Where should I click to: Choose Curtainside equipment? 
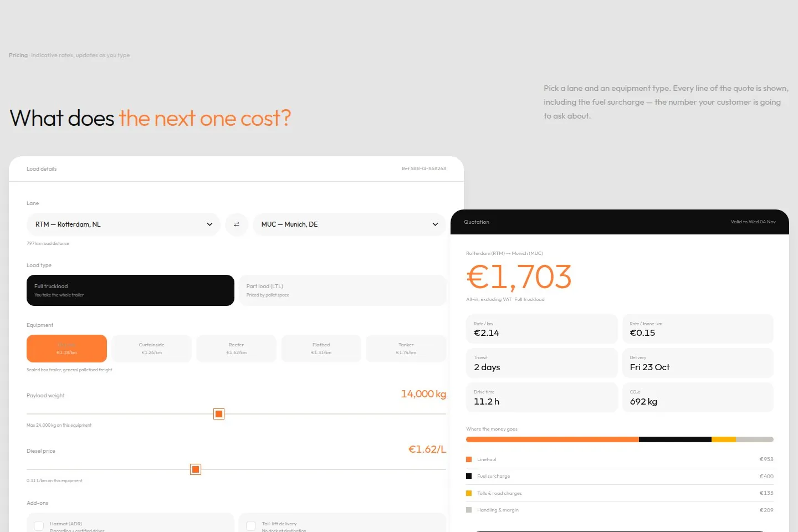[151, 349]
